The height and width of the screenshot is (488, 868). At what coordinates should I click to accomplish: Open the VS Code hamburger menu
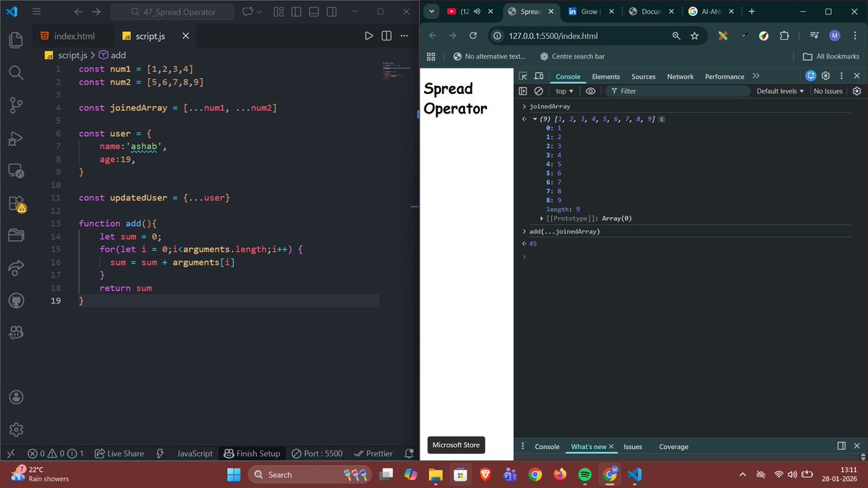point(37,12)
